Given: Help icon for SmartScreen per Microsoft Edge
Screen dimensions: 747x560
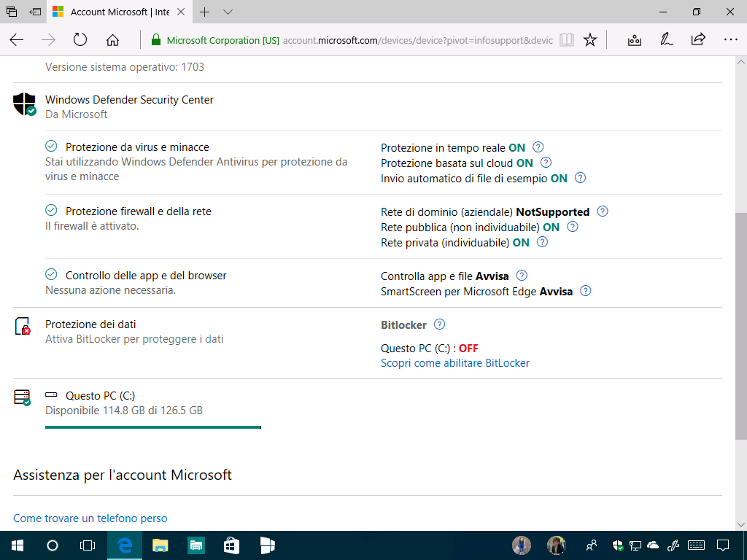Looking at the screenshot, I should pos(586,290).
